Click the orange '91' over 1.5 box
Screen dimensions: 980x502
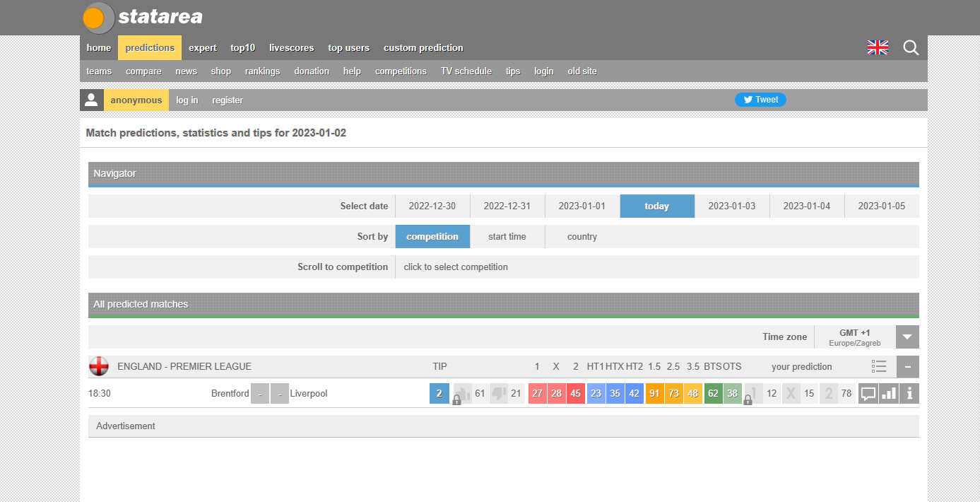(655, 393)
